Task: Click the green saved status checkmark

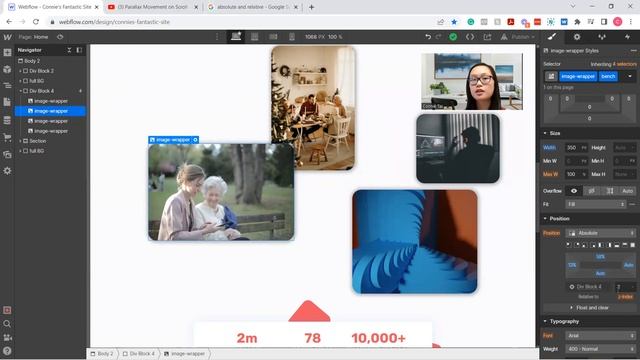Action: click(x=453, y=37)
